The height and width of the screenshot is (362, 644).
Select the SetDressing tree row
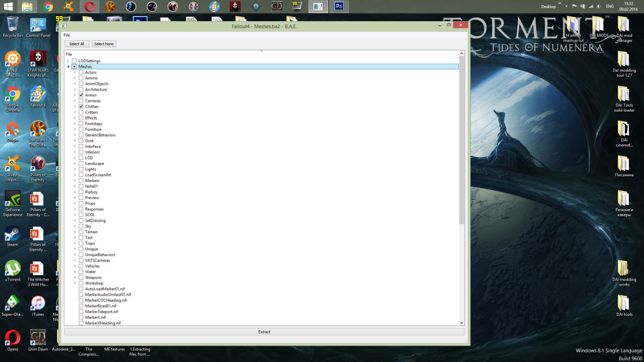95,220
